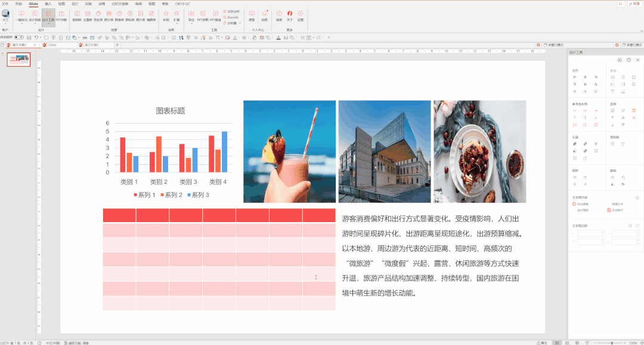
Task: Launch the ZoomIt tool
Action: (x=231, y=17)
